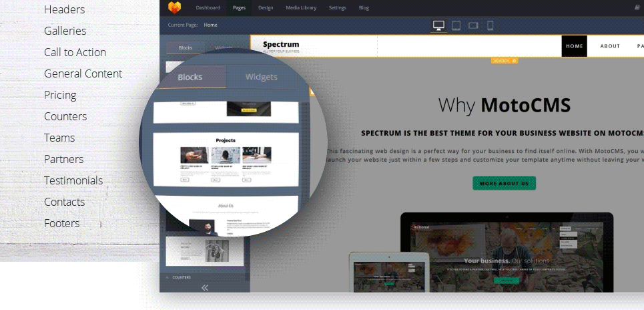Click the Call to Action category
Screen dimensions: 644x310
(x=75, y=52)
